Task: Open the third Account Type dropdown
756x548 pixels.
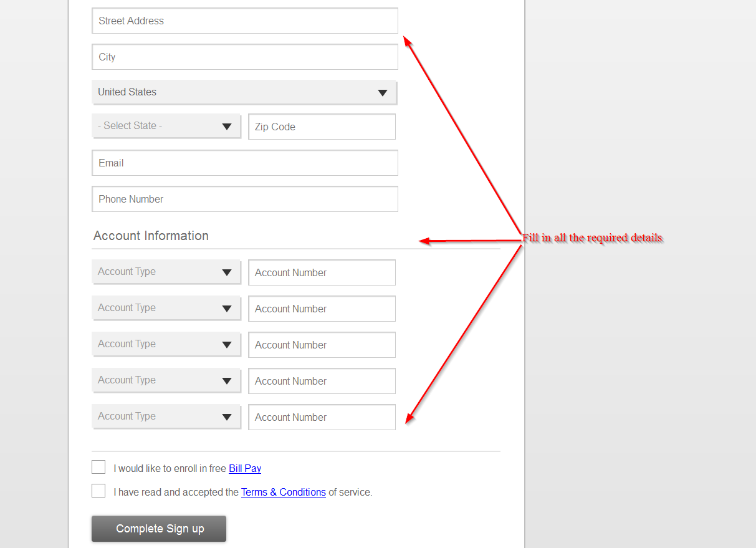Action: tap(166, 344)
